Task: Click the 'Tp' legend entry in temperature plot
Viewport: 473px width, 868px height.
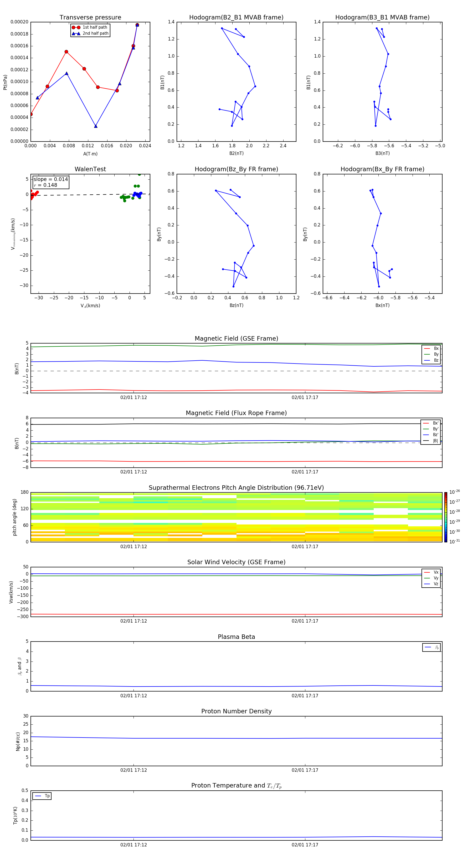Action: 42,796
